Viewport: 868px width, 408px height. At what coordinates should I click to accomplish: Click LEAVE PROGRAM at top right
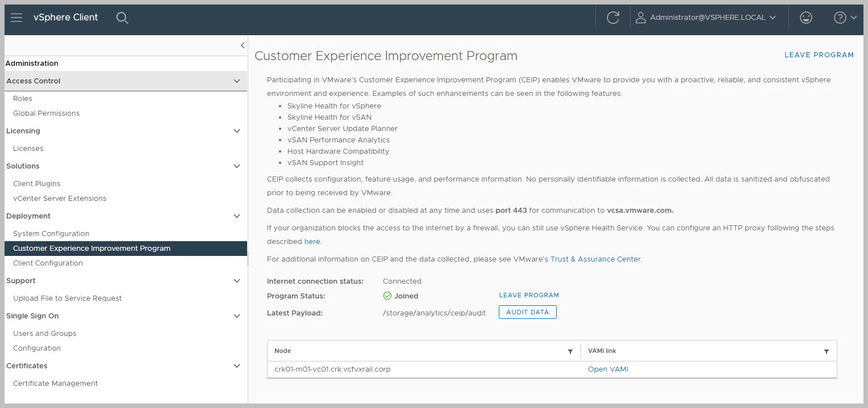click(819, 55)
